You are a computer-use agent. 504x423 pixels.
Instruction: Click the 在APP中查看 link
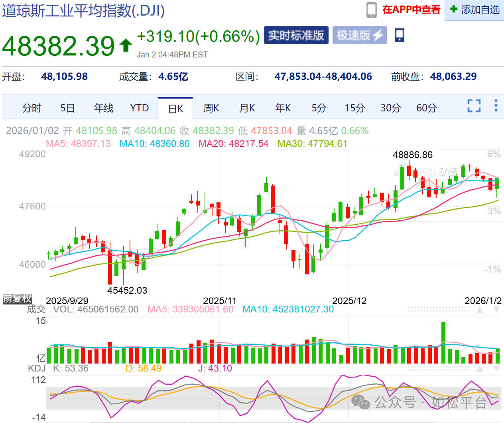411,10
